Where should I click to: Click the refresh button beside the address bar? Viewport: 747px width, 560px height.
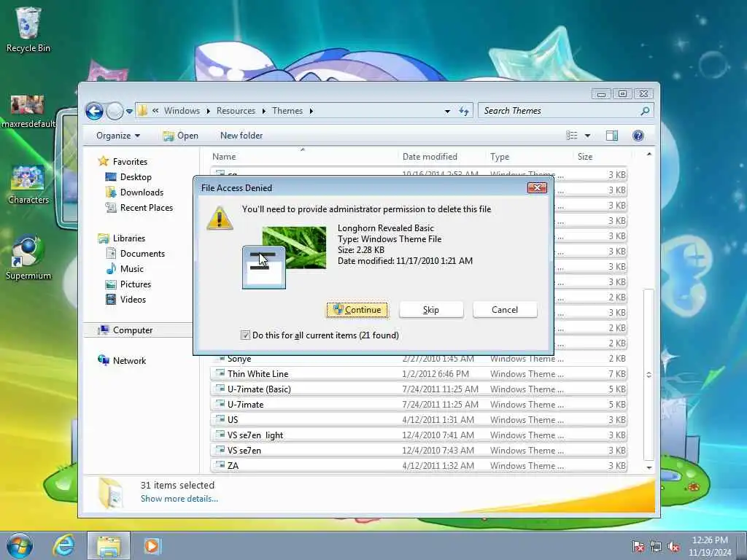(463, 111)
